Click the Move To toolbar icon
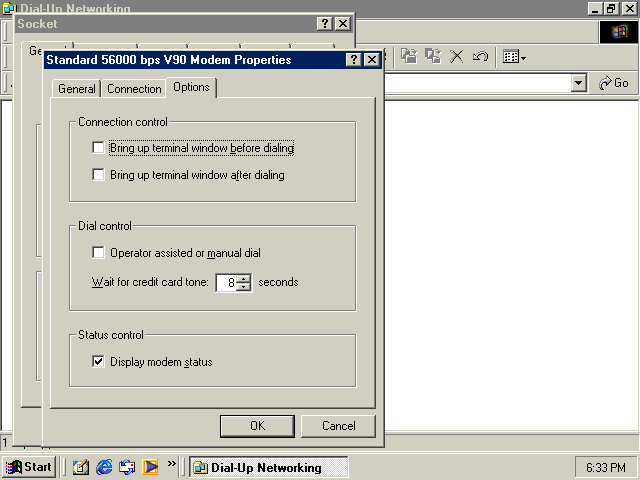Viewport: 640px width, 480px height. 409,56
